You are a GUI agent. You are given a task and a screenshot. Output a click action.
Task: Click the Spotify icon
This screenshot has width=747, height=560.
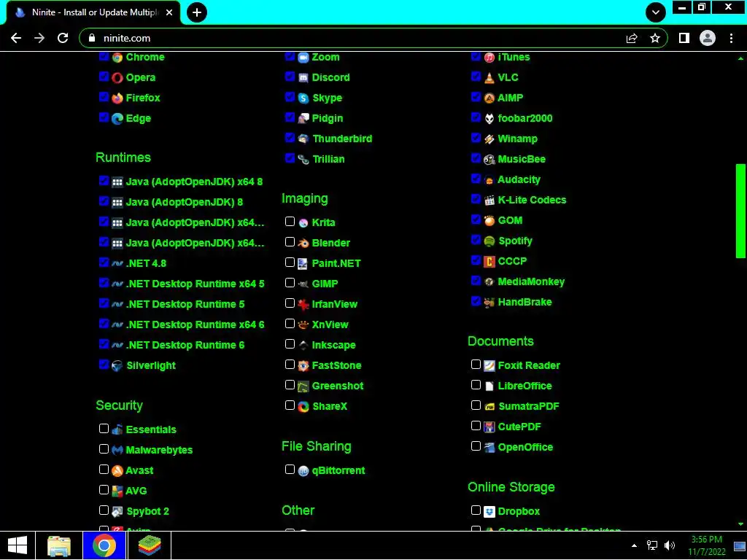pos(489,241)
